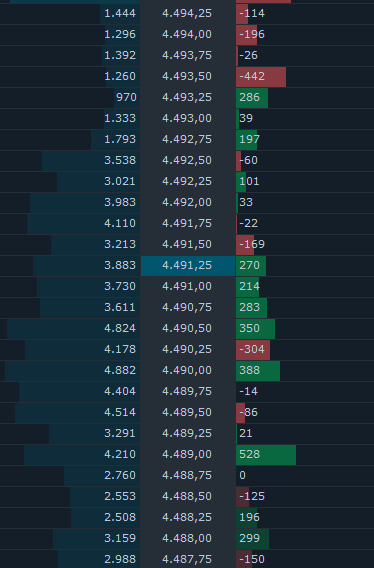Select price 4.489,50
The image size is (374, 568).
click(x=187, y=413)
